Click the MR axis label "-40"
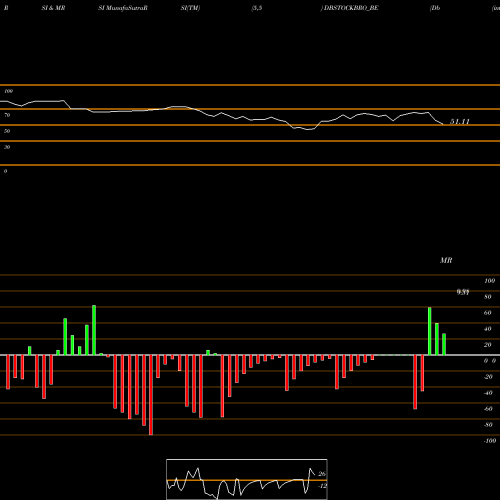The width and height of the screenshot is (500, 500). point(488,393)
